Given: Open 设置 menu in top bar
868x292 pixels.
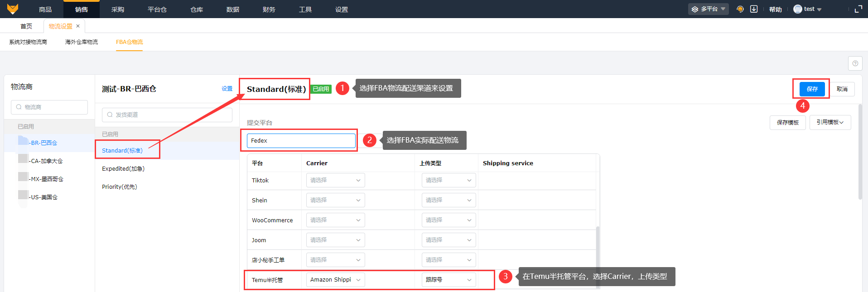Looking at the screenshot, I should coord(342,9).
